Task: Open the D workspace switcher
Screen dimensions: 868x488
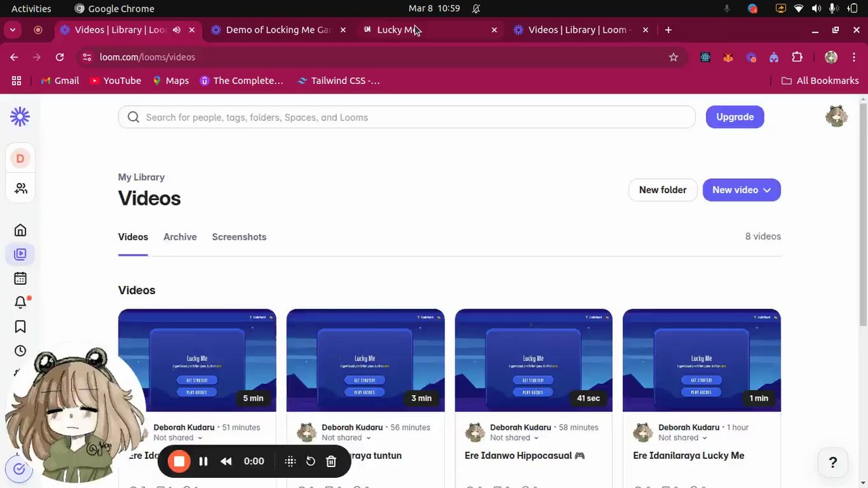Action: coord(20,159)
